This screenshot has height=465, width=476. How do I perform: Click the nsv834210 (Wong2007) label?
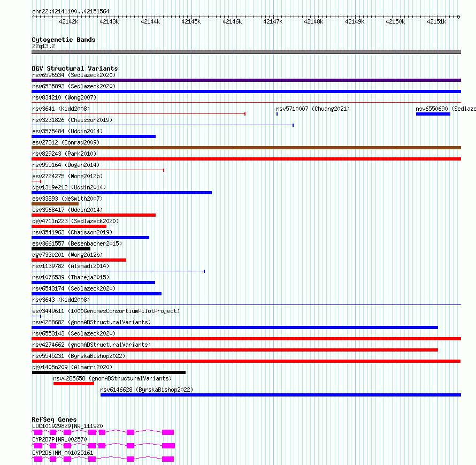pyautogui.click(x=64, y=97)
